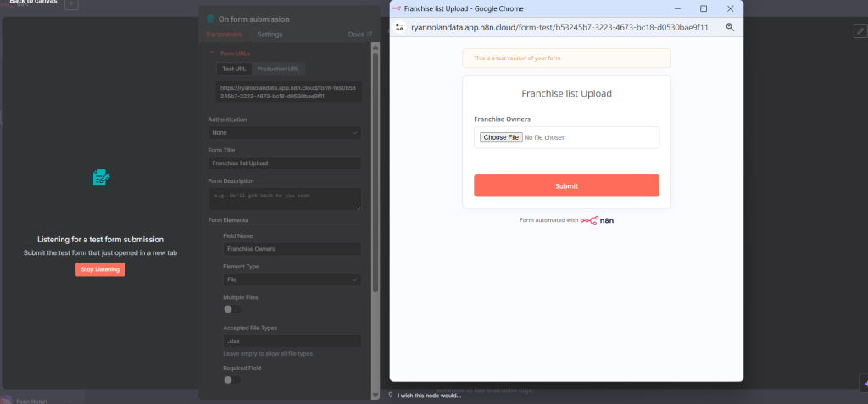
Task: Switch to the Settings tab
Action: pos(270,35)
